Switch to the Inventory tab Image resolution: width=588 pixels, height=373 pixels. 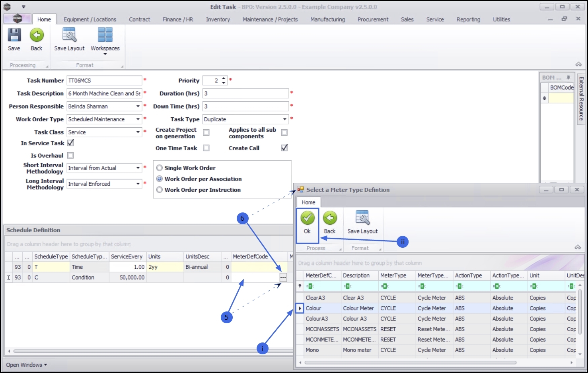218,19
